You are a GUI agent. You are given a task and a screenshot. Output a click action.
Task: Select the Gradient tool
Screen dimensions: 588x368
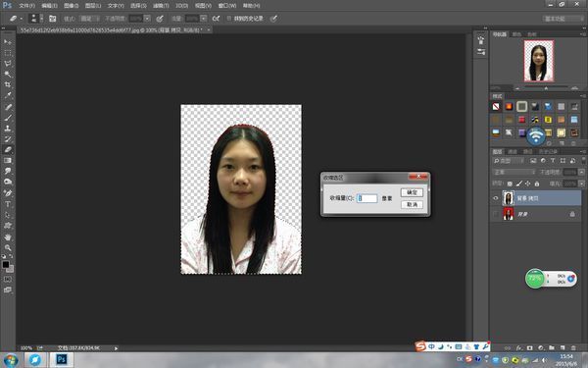coord(8,160)
